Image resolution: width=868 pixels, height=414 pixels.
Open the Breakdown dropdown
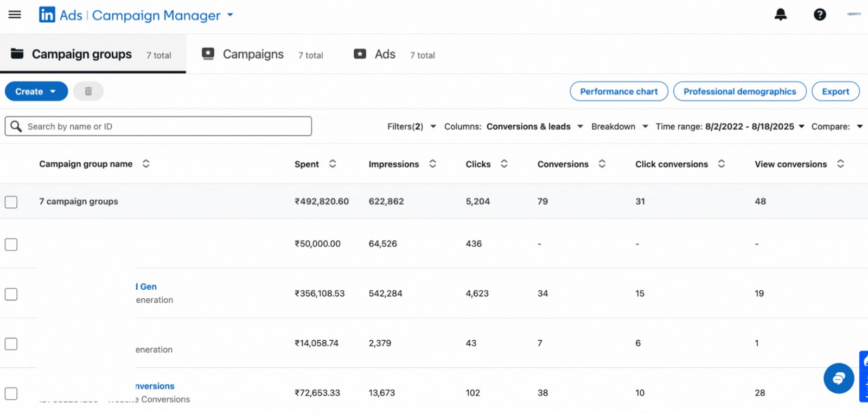coord(620,126)
